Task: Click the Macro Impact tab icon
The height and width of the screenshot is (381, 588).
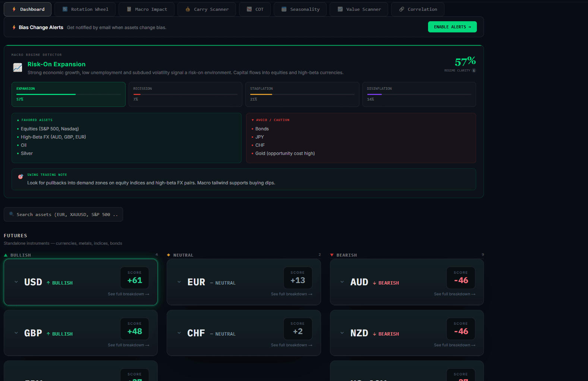Action: (129, 9)
